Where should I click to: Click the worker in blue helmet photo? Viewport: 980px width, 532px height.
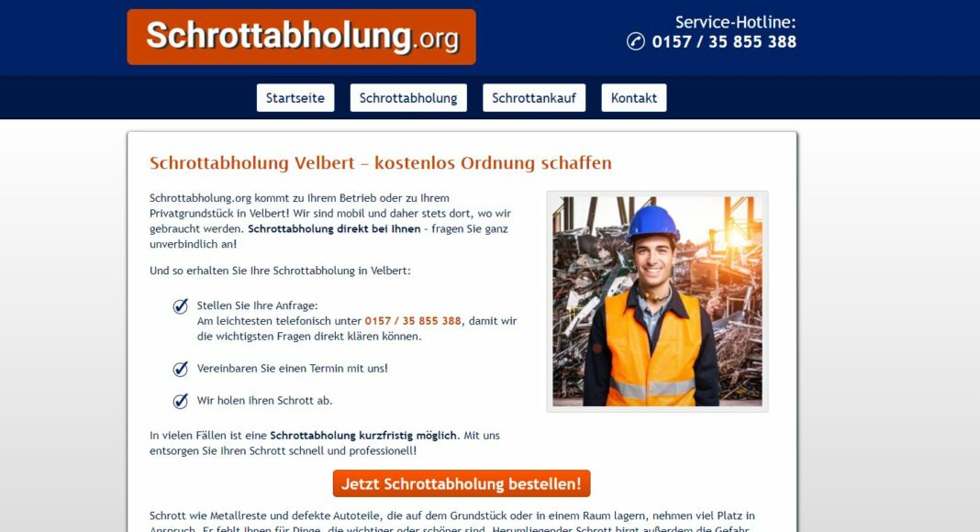[x=658, y=302]
